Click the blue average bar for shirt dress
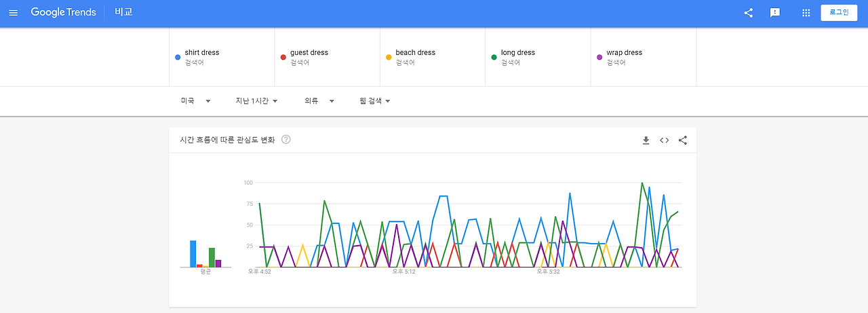Image resolution: width=868 pixels, height=313 pixels. tap(193, 254)
